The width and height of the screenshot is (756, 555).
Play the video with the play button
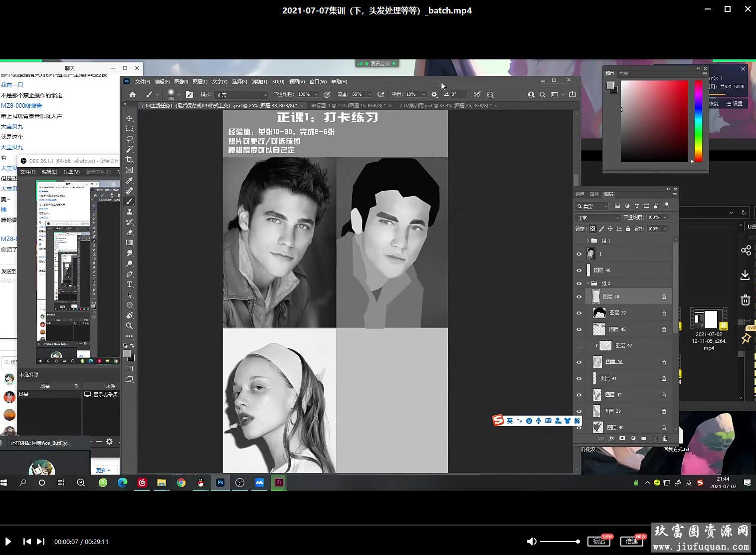[8, 542]
